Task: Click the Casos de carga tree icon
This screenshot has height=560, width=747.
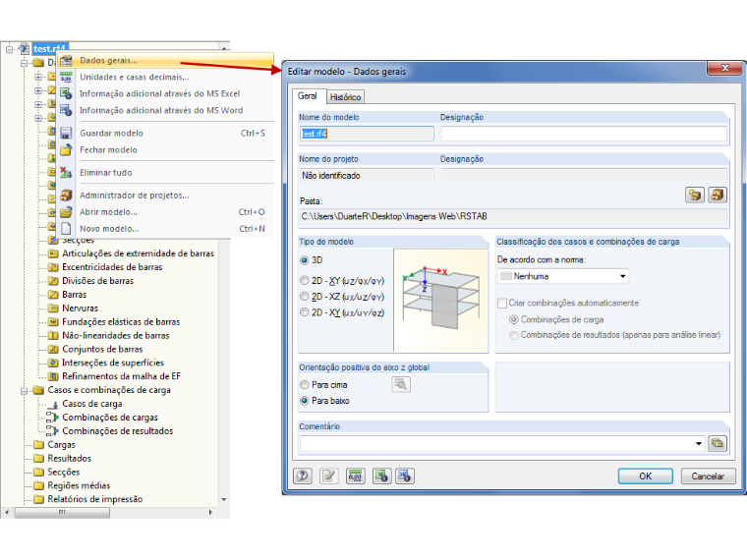Action: click(x=53, y=404)
